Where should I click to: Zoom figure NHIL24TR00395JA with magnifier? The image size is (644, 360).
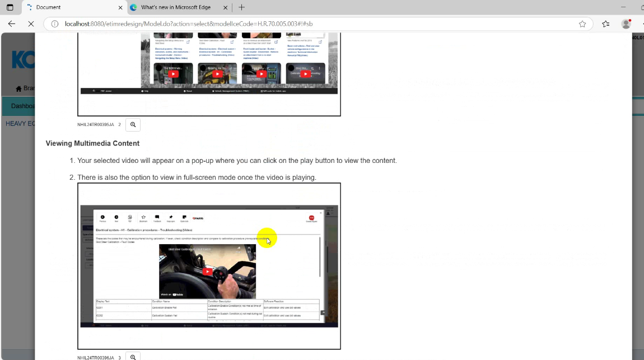click(x=133, y=125)
